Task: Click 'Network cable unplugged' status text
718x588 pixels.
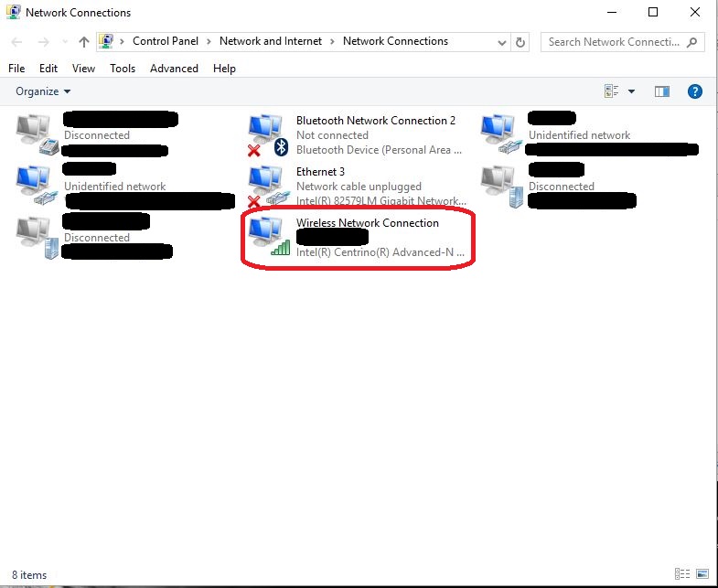Action: pyautogui.click(x=359, y=187)
